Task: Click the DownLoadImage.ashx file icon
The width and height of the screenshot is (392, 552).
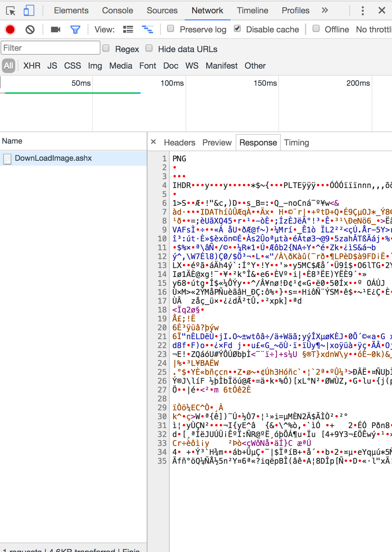Action: coord(7,158)
